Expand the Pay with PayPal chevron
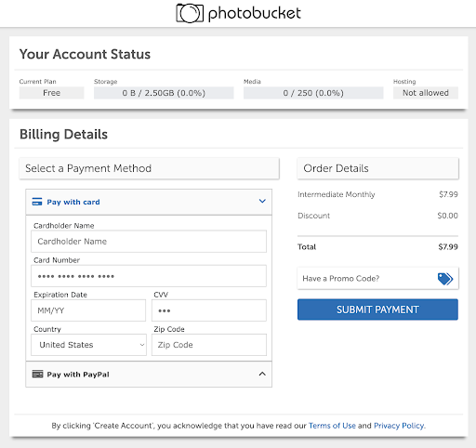476x448 pixels. [262, 374]
